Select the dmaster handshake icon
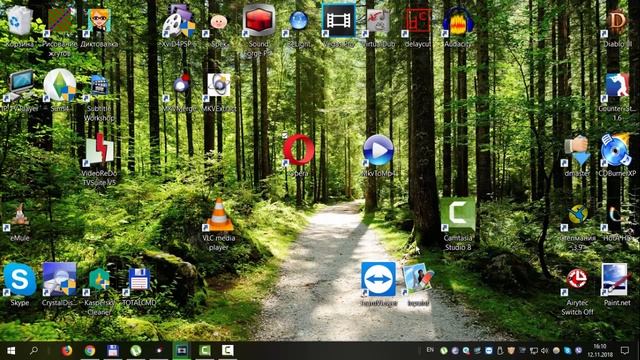The image size is (640, 360). coord(577,150)
